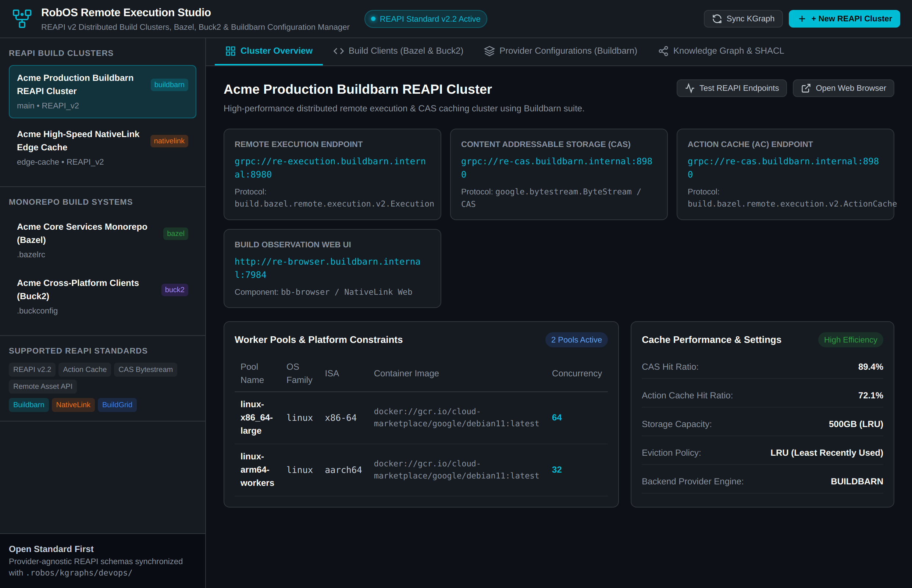
Task: Click the bazel badge
Action: point(175,233)
